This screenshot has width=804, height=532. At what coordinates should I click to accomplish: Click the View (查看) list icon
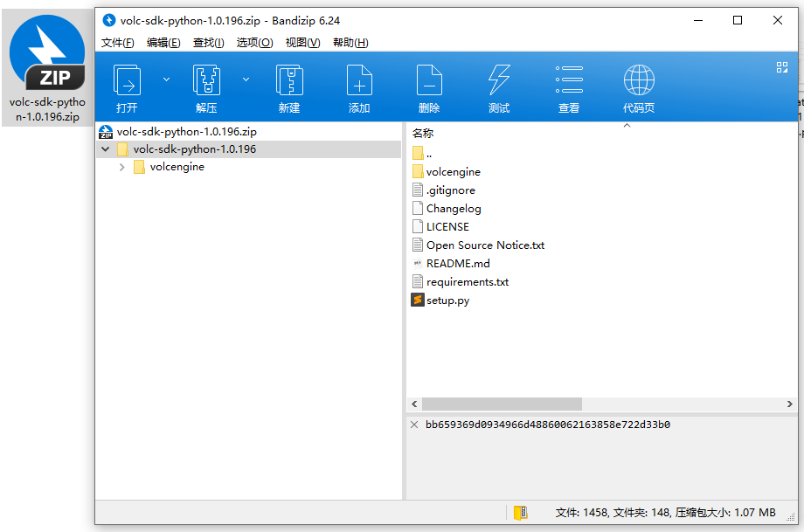pos(569,80)
